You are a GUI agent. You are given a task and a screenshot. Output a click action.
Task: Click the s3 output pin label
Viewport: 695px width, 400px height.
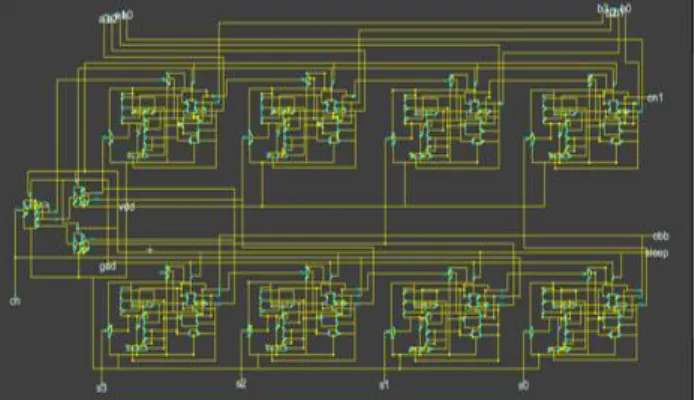click(x=102, y=388)
